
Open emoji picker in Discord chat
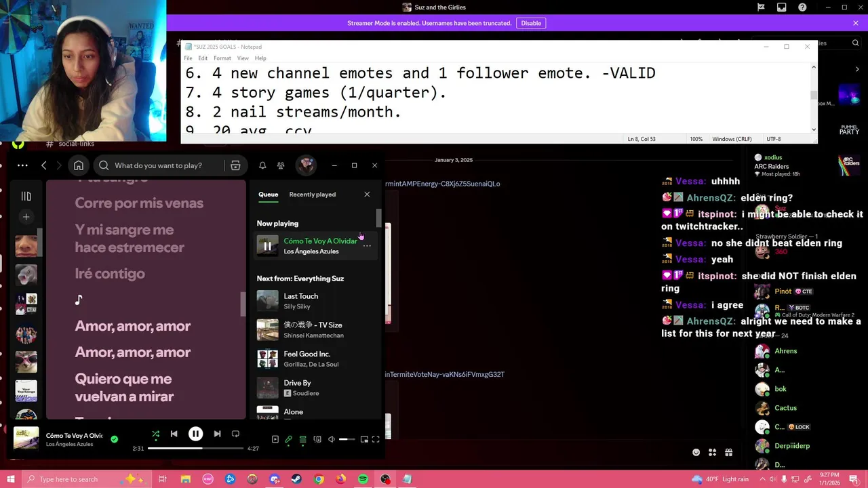(x=696, y=452)
